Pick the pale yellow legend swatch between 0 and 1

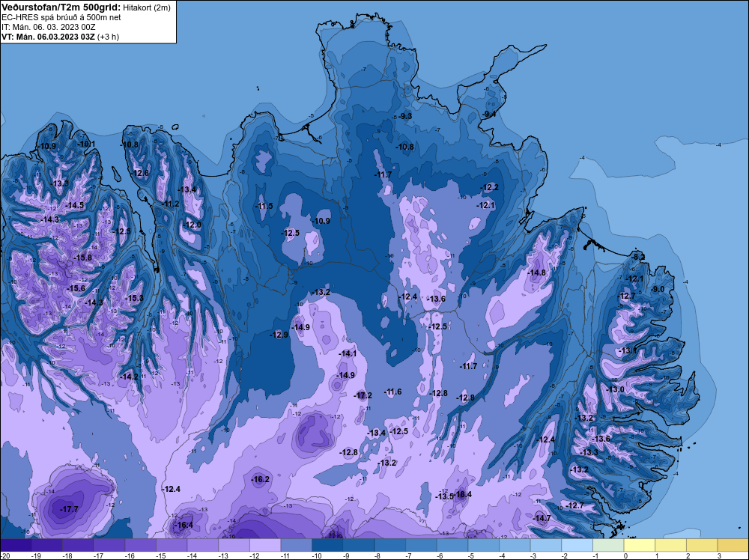click(x=640, y=545)
